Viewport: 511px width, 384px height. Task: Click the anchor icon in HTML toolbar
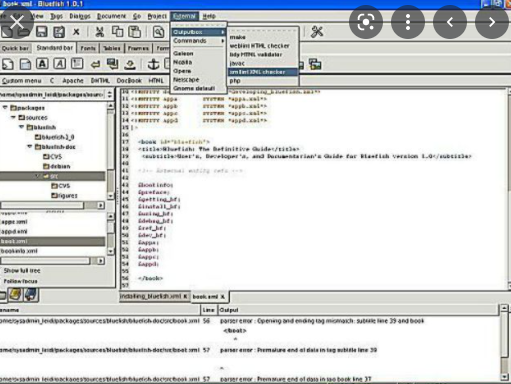point(153,64)
